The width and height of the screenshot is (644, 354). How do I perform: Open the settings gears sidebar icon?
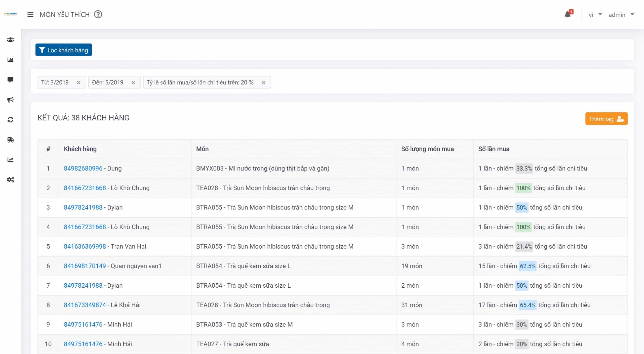click(10, 180)
